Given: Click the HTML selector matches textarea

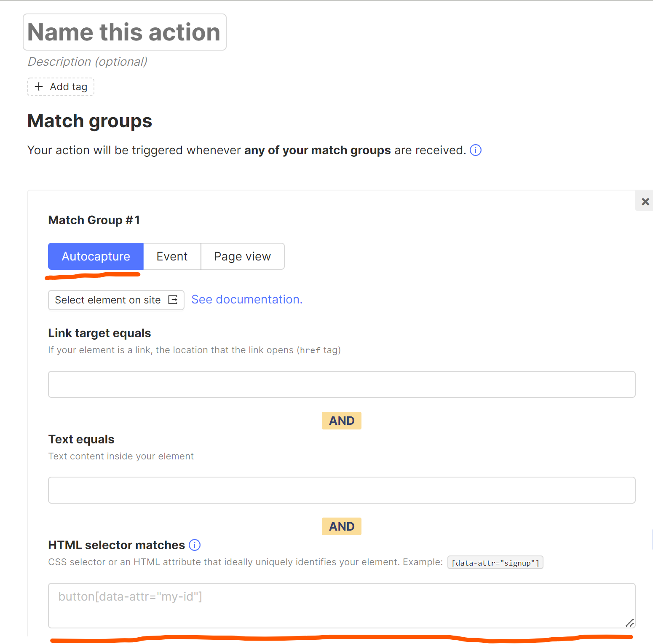Looking at the screenshot, I should [x=341, y=606].
